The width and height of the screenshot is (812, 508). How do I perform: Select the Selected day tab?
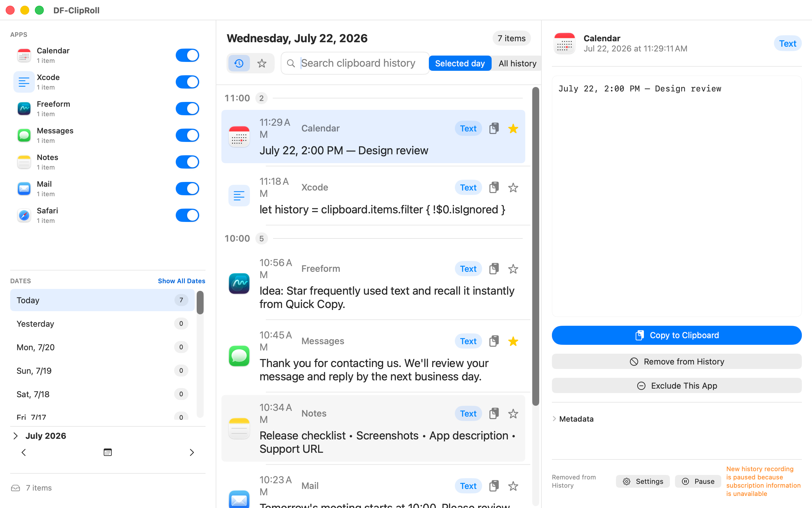click(460, 63)
